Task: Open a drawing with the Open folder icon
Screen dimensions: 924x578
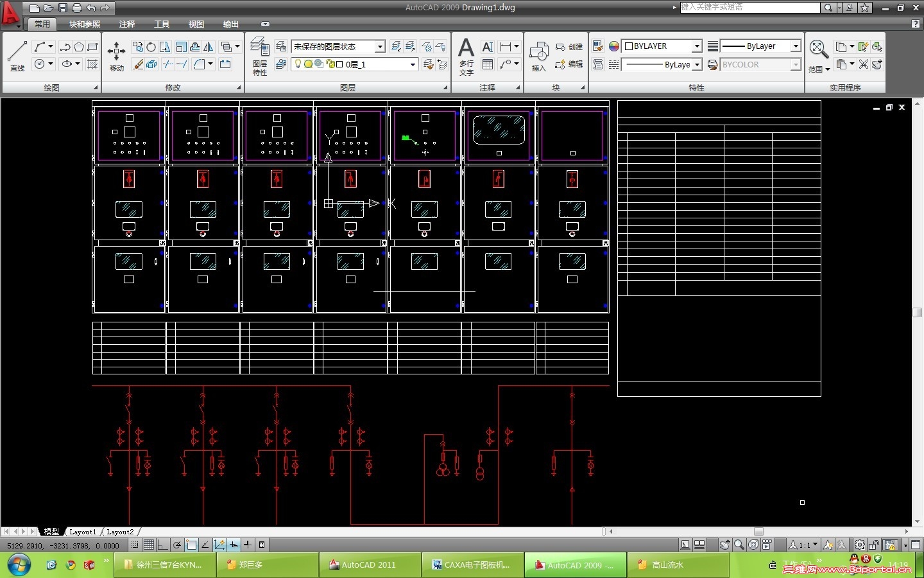Action: [x=49, y=8]
